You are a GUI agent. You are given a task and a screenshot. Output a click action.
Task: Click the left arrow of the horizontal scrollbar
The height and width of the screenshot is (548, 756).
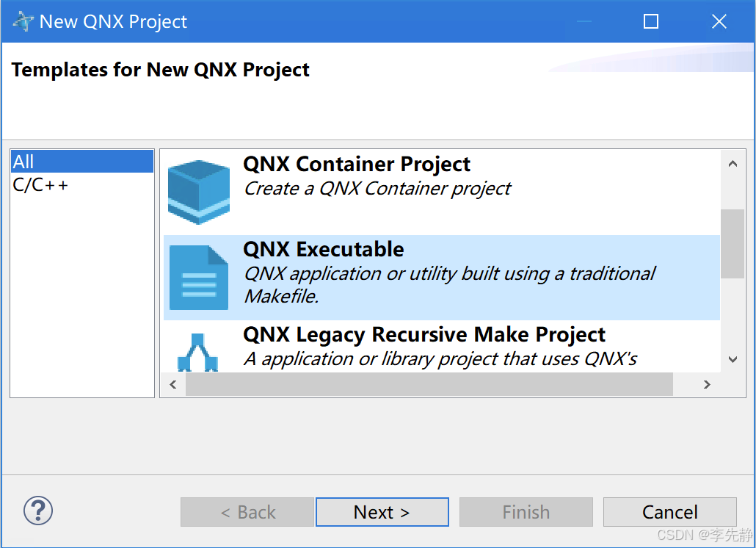172,384
